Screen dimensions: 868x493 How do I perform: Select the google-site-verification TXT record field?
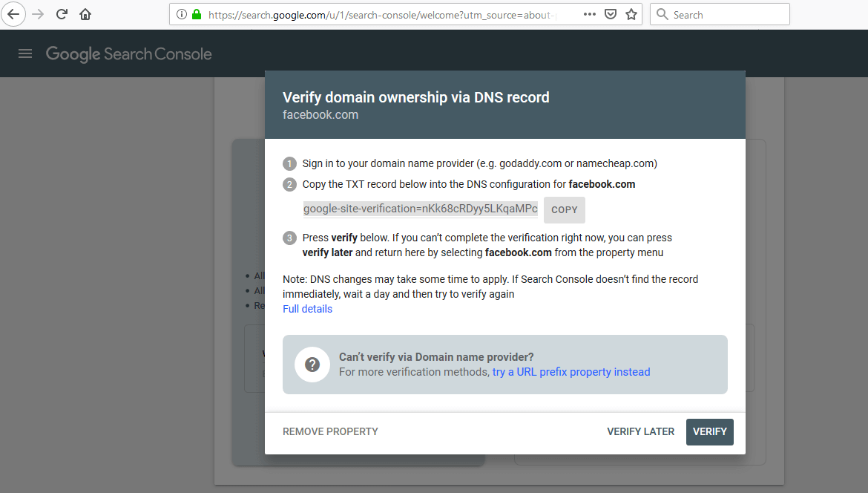420,209
